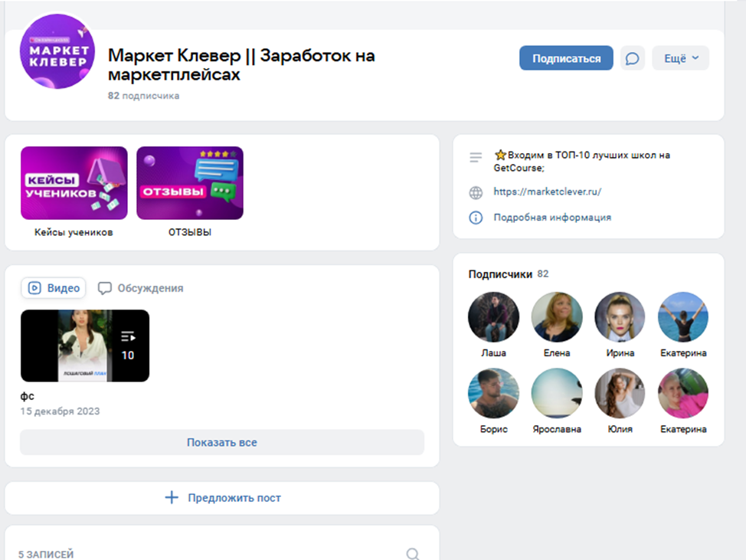Open the Кейсы учеников thumbnail
The image size is (746, 560).
coord(74,183)
